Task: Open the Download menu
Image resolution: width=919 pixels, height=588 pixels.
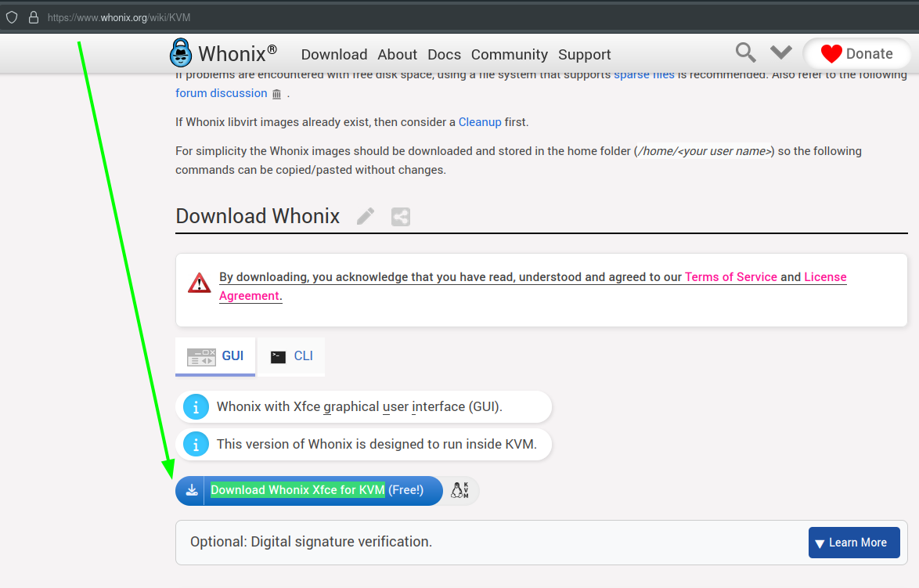Action: pos(334,55)
